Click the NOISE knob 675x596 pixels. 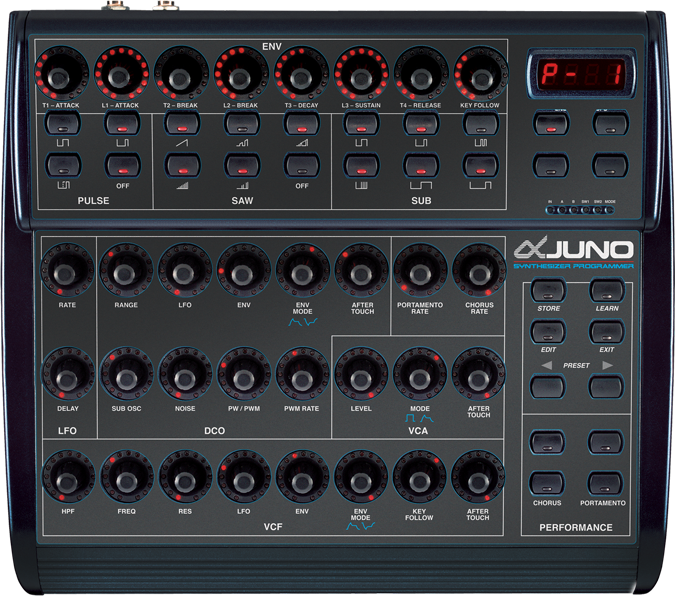tap(185, 374)
